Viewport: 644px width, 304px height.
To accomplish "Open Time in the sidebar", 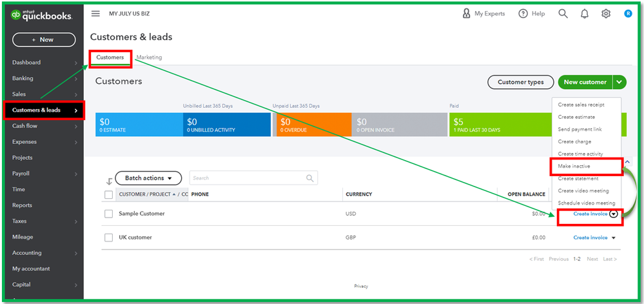I will [x=19, y=190].
